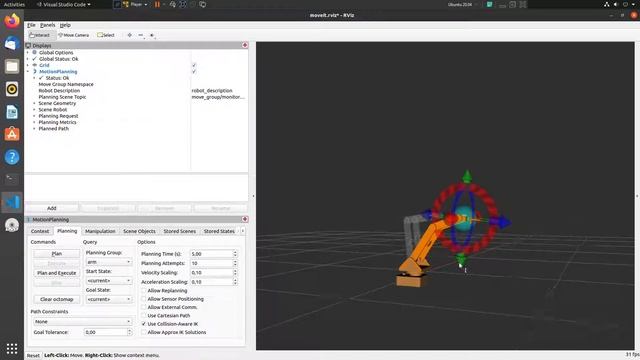The width and height of the screenshot is (640, 360).
Task: Enable Allow Replanning option
Action: point(144,291)
